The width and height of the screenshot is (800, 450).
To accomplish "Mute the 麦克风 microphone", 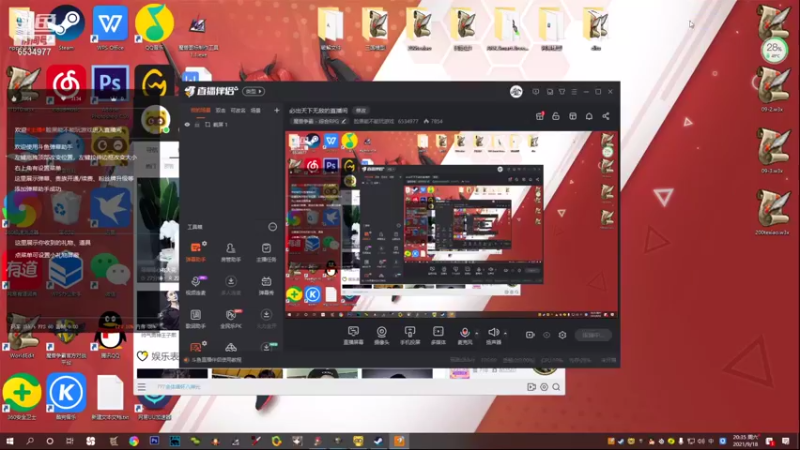I will click(464, 335).
